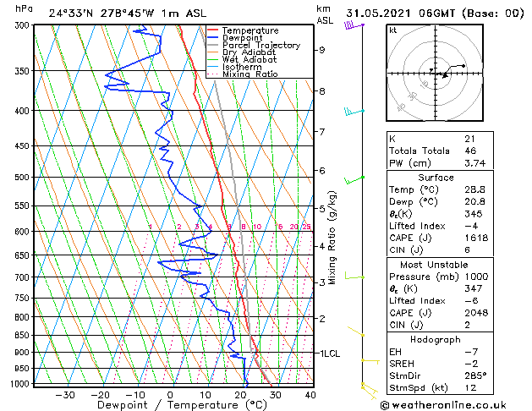Screen dimensions: 532x411
Task: Click the Hodograph section heading
Action: 436,340
